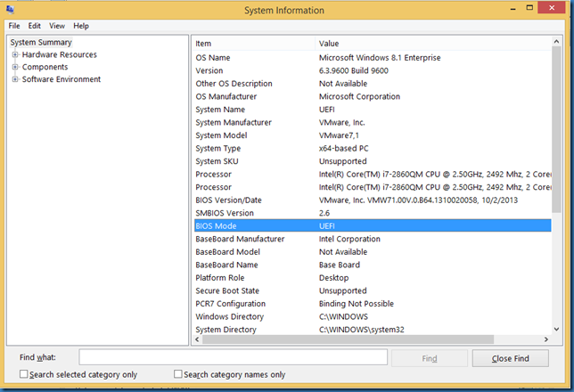This screenshot has width=574, height=392.
Task: Maximize the System Information window
Action: coord(529,8)
